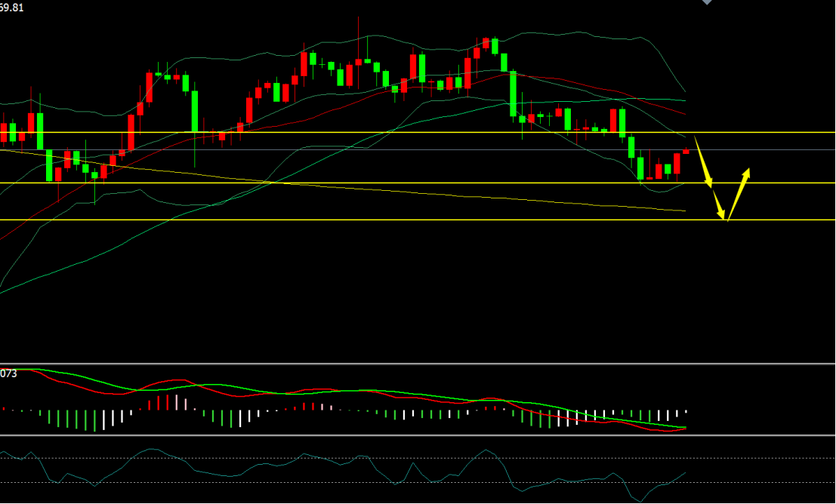This screenshot has height=504, width=836.
Task: Select the last small red candlestick
Action: [686, 152]
